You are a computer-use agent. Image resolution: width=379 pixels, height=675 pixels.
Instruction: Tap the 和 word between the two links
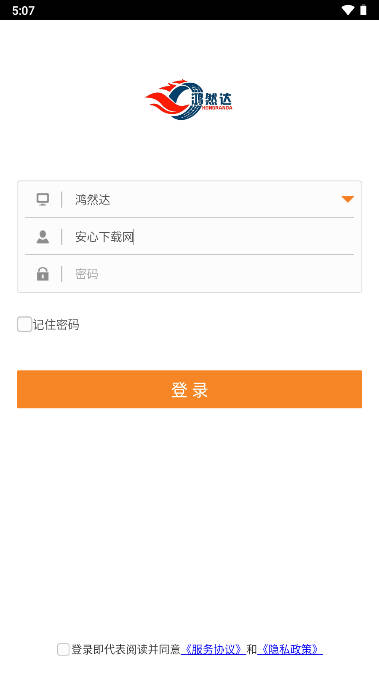252,649
